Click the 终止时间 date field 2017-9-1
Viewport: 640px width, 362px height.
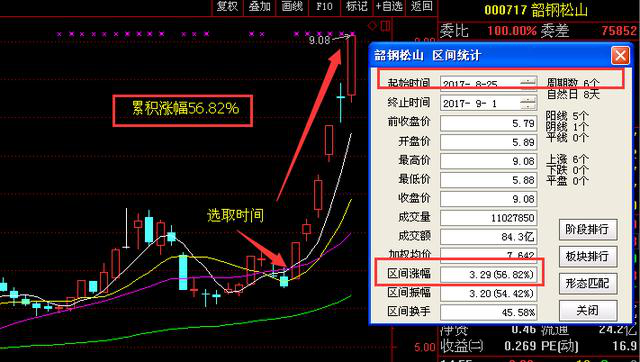(x=480, y=103)
